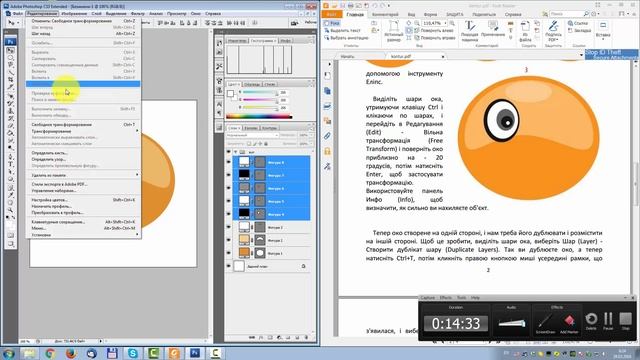Hide the Фигура 8 layer via eye icon
The height and width of the screenshot is (360, 640).
click(x=229, y=162)
